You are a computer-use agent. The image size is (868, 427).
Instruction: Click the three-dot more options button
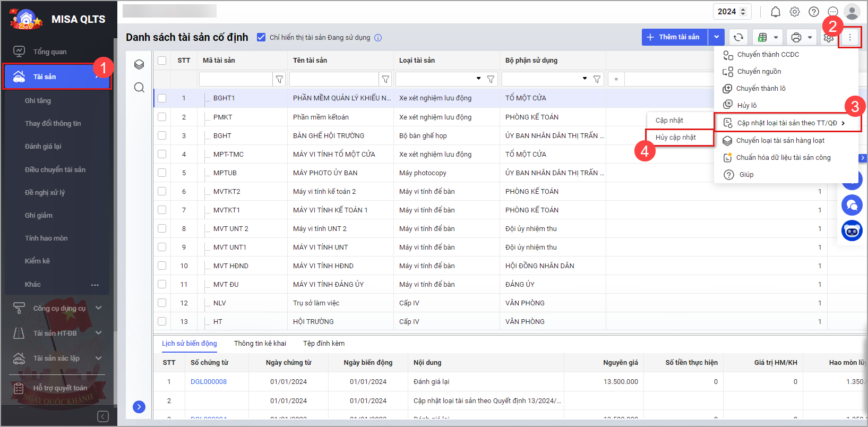[x=849, y=37]
